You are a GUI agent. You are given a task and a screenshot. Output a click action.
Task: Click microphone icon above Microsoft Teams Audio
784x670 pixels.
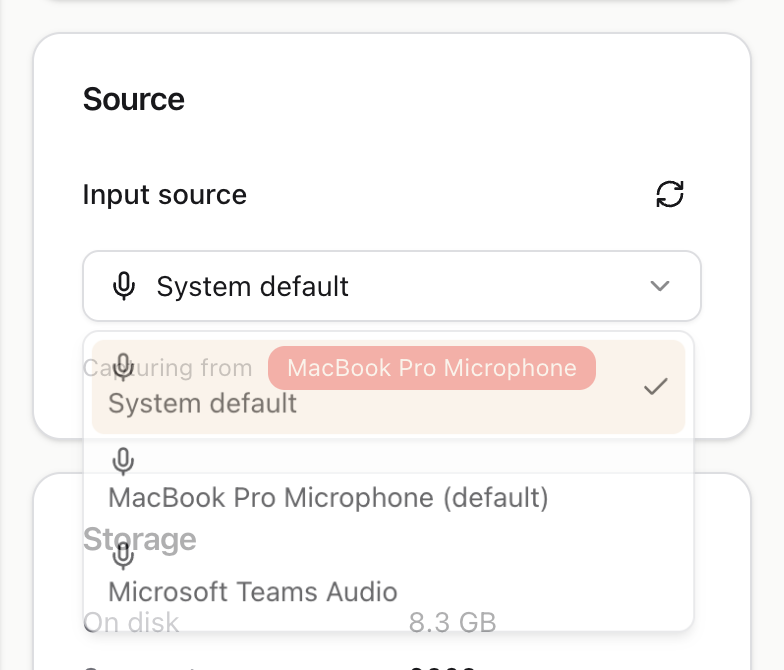123,555
